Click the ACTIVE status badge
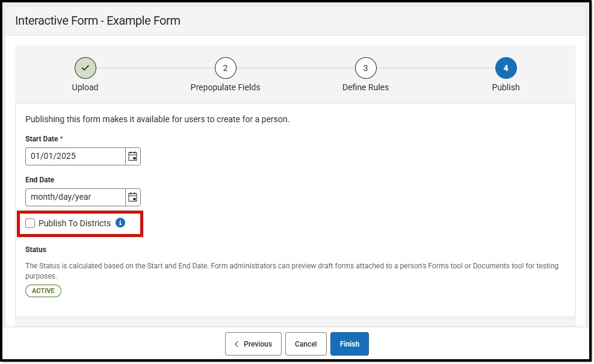The height and width of the screenshot is (364, 594). 43,291
